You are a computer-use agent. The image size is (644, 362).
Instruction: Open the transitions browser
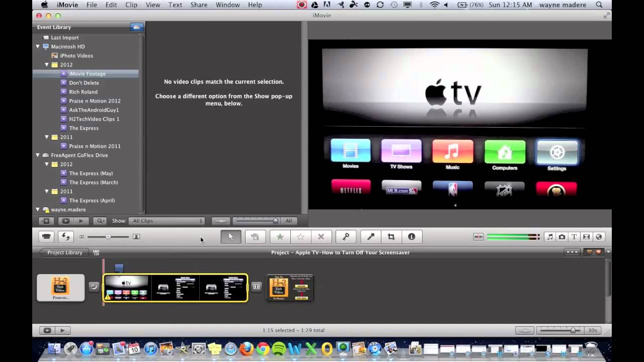coord(586,237)
